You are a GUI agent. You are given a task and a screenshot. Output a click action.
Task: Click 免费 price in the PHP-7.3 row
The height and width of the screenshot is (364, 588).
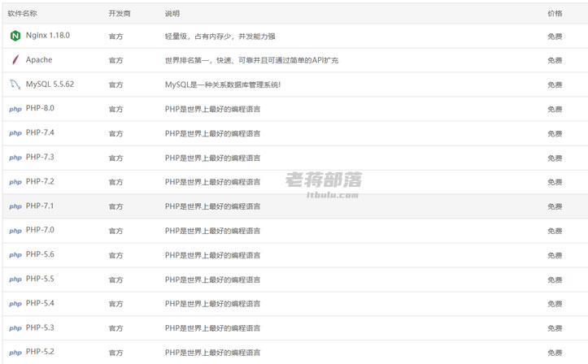[x=555, y=158]
